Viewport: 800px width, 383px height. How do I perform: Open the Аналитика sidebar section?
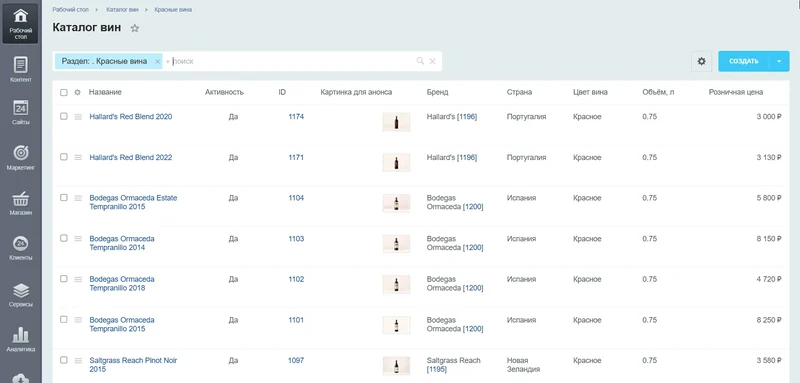[20, 340]
